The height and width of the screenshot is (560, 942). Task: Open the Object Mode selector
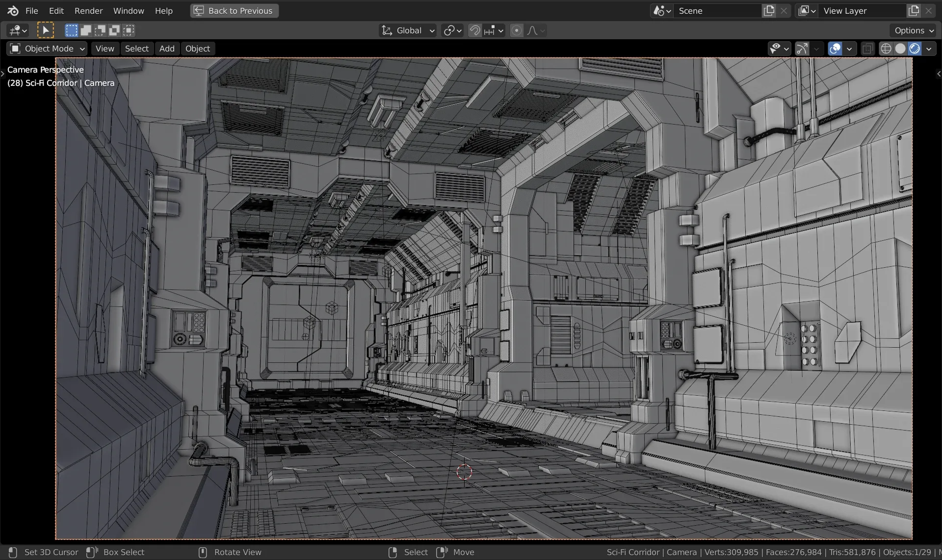tap(47, 48)
